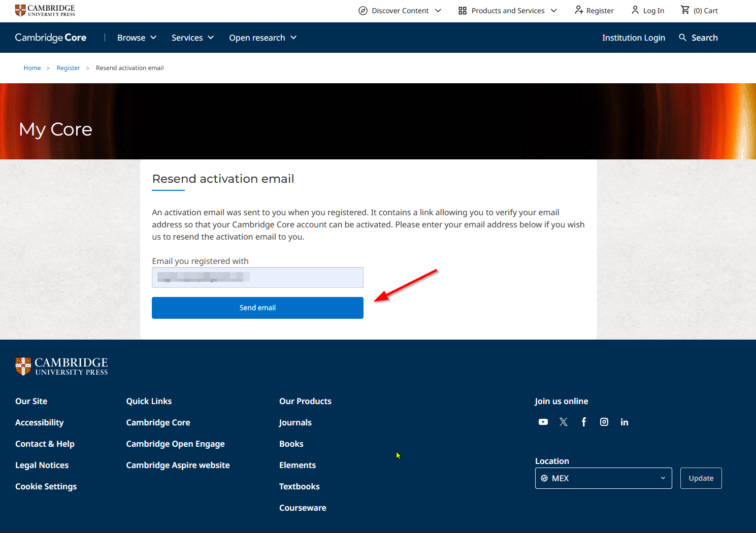This screenshot has height=533, width=756.
Task: Open Cookie Settings footer link
Action: point(46,486)
